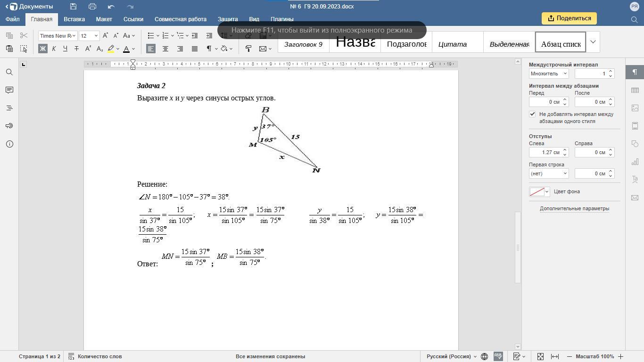644x362 pixels.
Task: Open 'Дополнительные параметры' link
Action: [574, 208]
